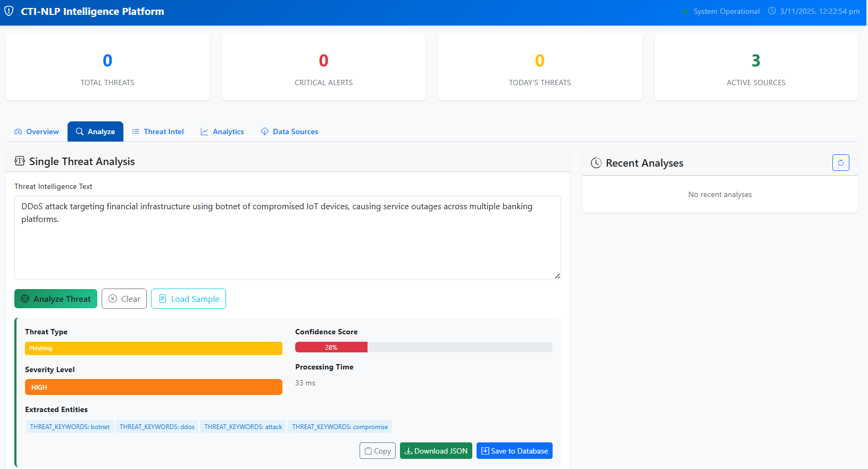This screenshot has height=469, width=868.
Task: Click the 'Processing Time' label
Action: 324,367
